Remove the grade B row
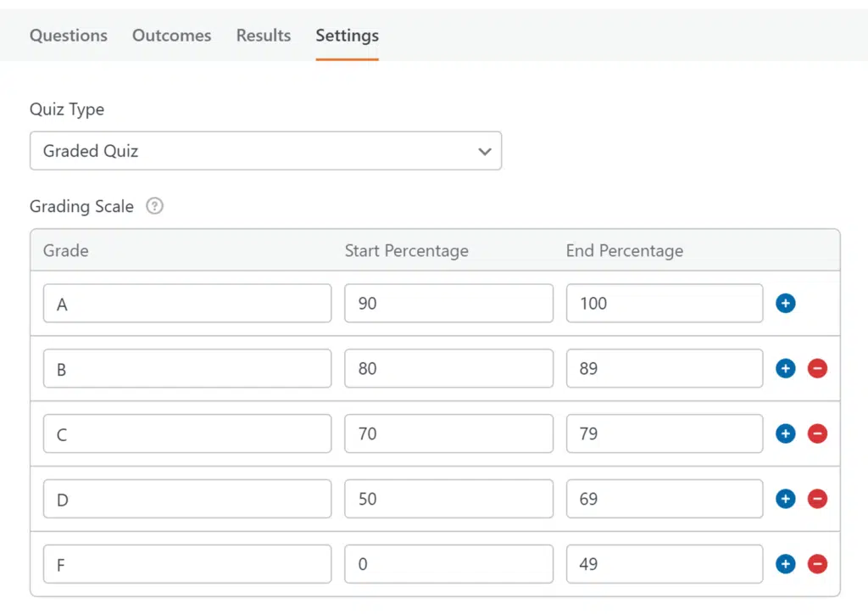The width and height of the screenshot is (868, 615). click(x=817, y=368)
